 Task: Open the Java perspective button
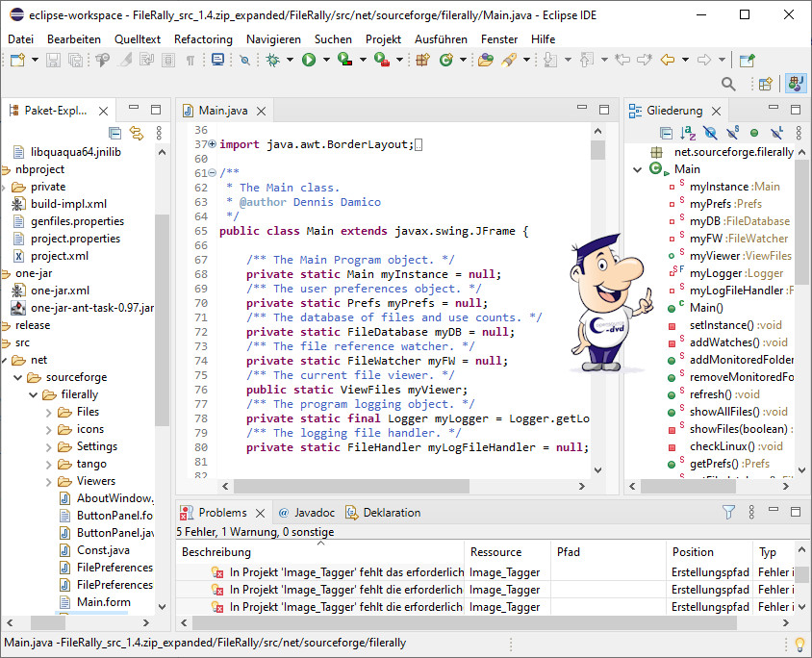[x=797, y=85]
